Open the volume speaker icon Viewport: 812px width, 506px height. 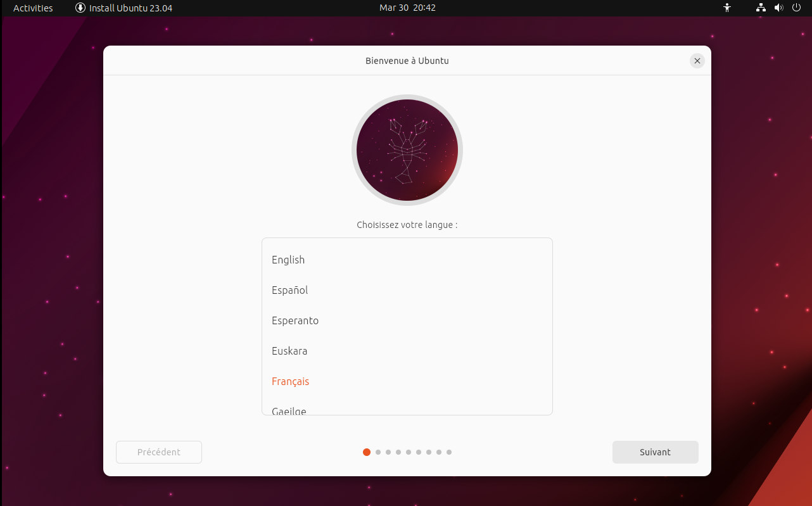click(778, 8)
